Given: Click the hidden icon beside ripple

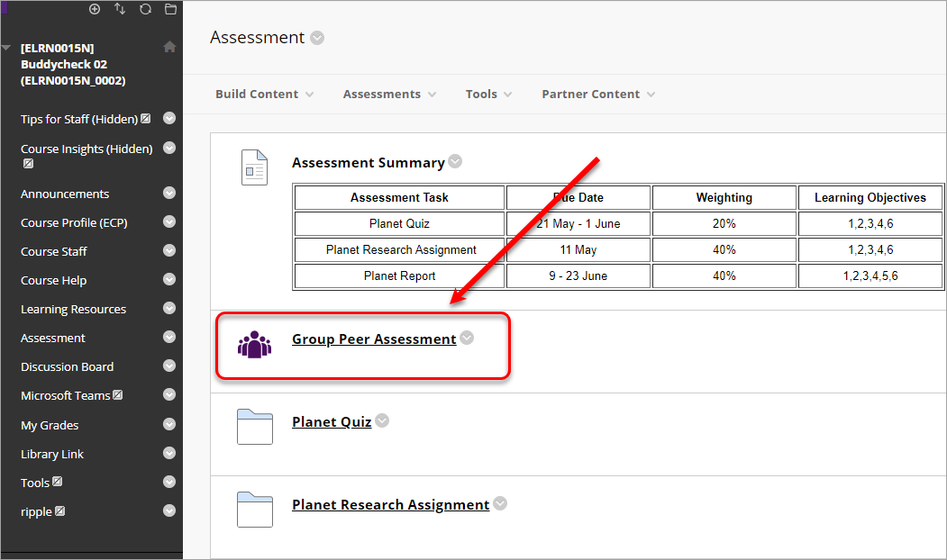Looking at the screenshot, I should (x=59, y=511).
